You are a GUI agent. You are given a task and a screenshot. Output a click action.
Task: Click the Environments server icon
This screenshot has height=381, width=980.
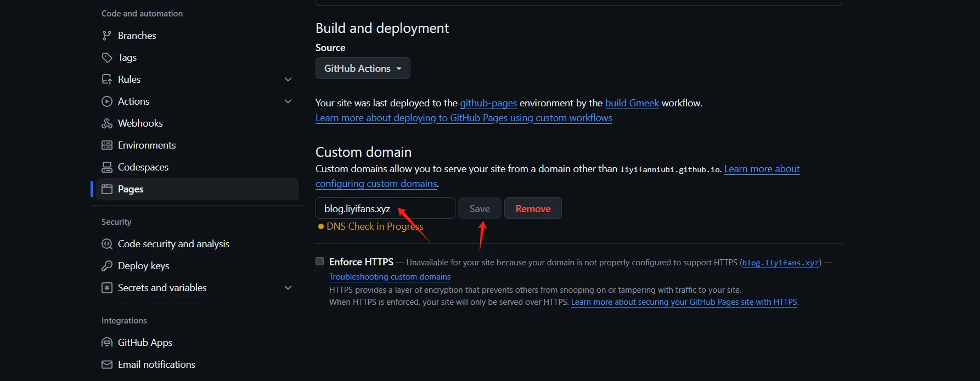tap(107, 145)
